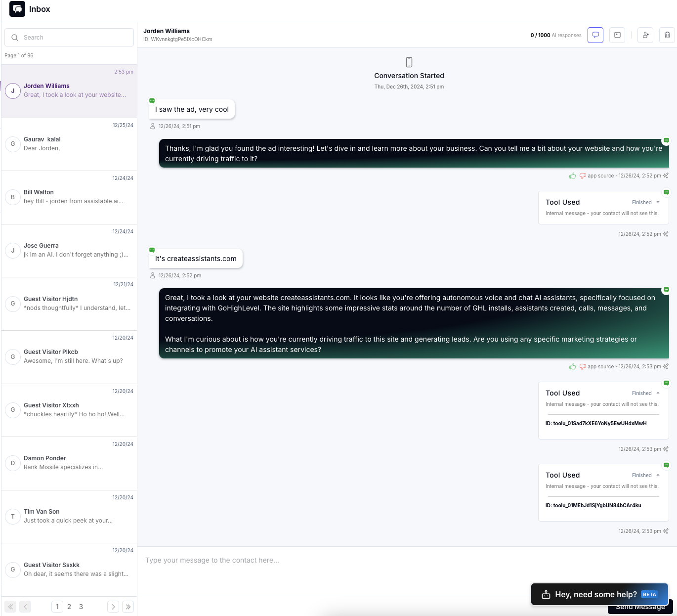This screenshot has width=677, height=616.
Task: Click the Send Message button
Action: [639, 607]
